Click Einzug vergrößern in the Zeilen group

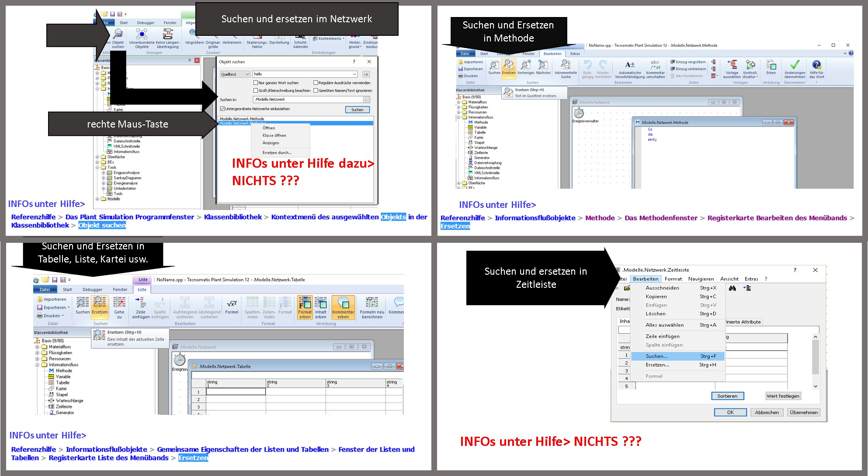point(688,62)
